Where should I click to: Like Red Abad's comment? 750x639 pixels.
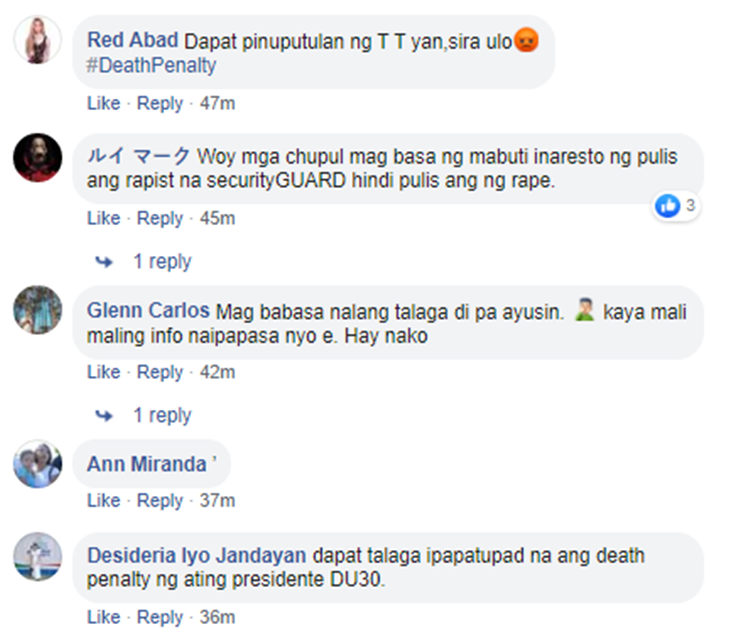pyautogui.click(x=103, y=103)
